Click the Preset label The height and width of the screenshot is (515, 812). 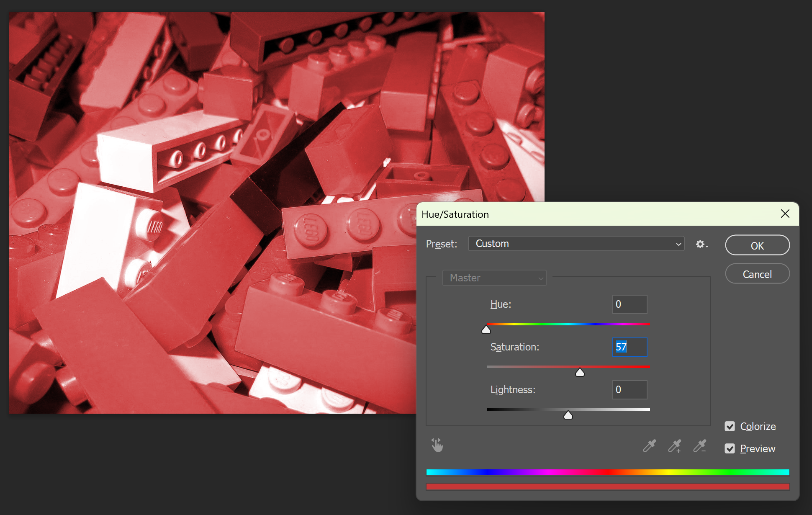(x=441, y=244)
